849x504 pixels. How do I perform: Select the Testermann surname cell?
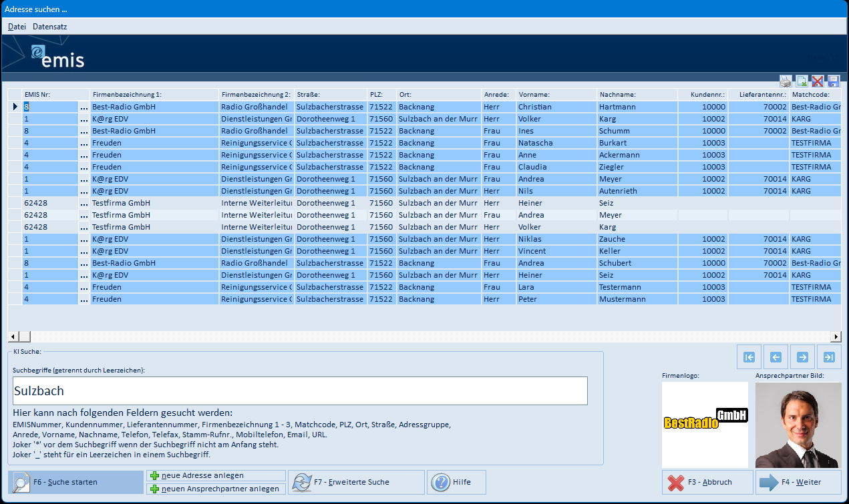pos(637,287)
